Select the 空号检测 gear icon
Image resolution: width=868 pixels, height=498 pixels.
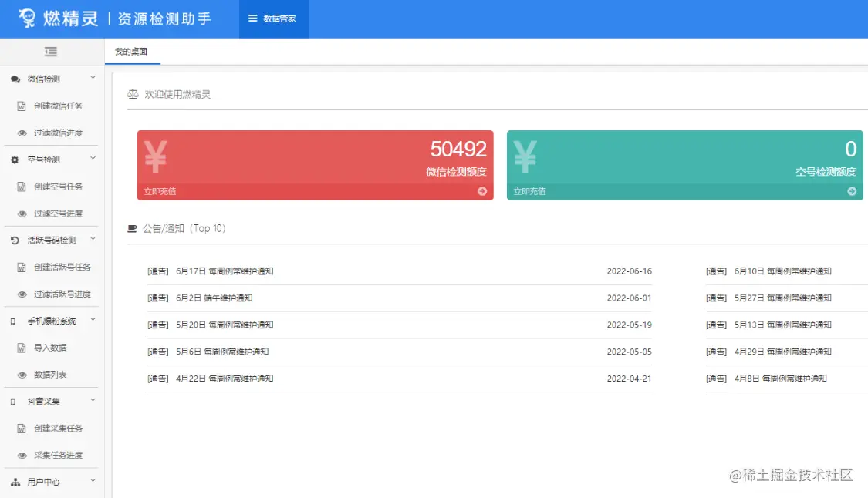(15, 160)
